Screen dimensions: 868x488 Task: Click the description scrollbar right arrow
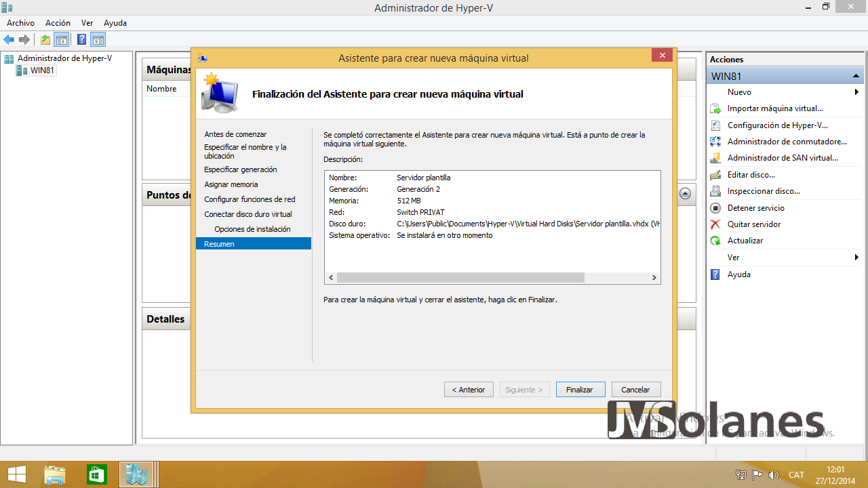(x=654, y=277)
